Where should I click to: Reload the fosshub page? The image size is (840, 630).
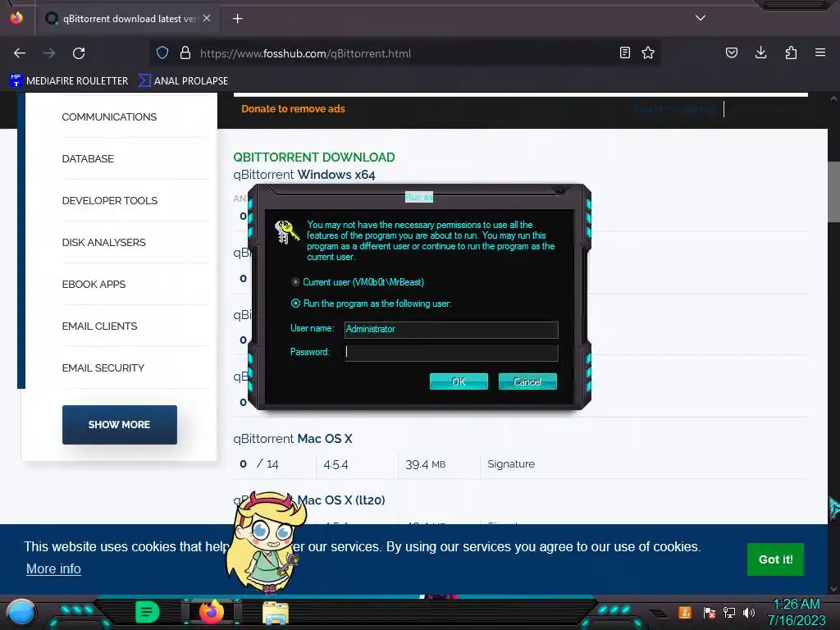coord(79,53)
